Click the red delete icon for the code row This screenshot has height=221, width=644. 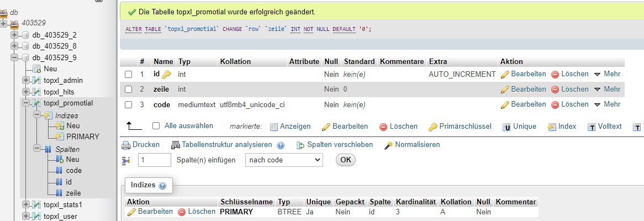click(x=555, y=104)
